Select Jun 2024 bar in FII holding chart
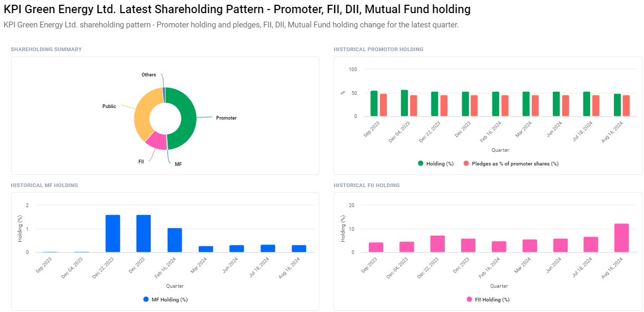Screen dimensions: 644x312 [561, 245]
